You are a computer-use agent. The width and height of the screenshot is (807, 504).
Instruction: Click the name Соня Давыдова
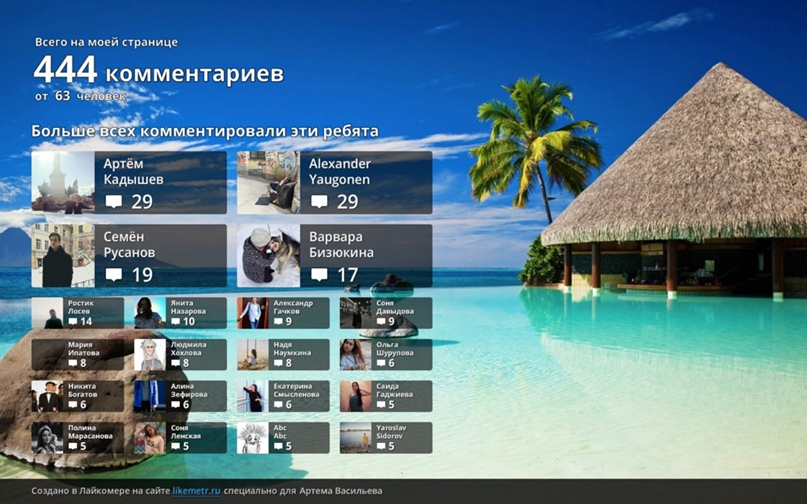click(x=392, y=307)
